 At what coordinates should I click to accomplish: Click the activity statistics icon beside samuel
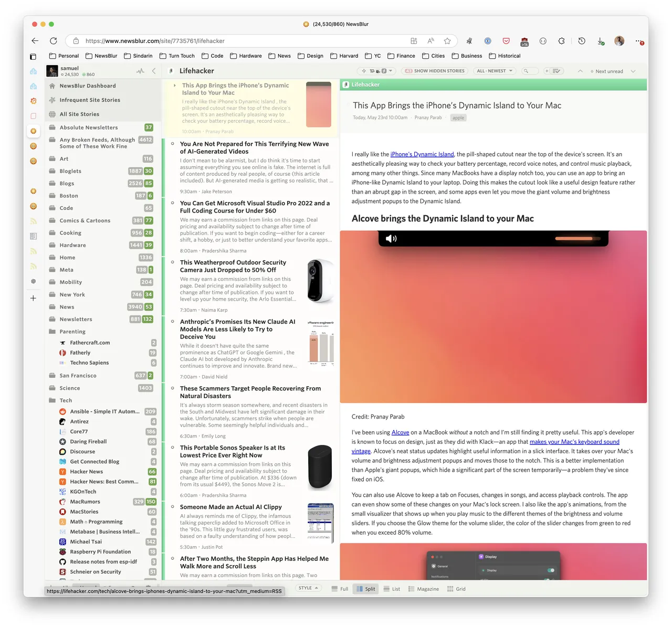pyautogui.click(x=140, y=71)
